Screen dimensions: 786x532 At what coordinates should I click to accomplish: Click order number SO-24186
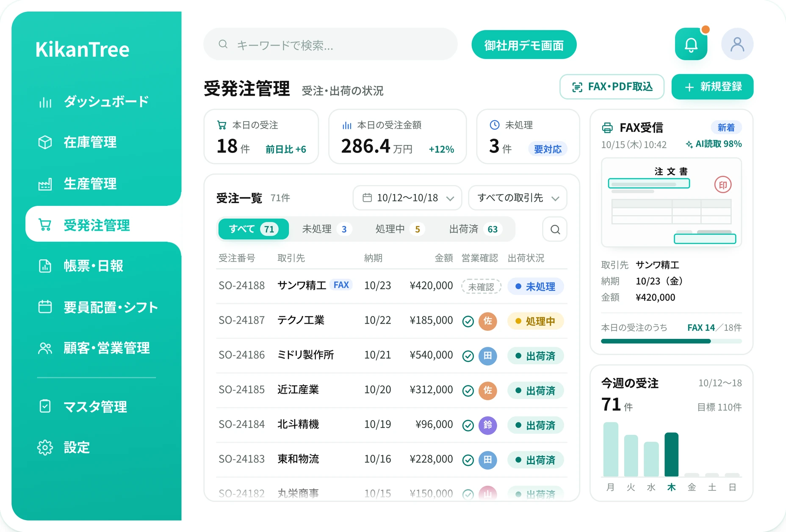242,355
